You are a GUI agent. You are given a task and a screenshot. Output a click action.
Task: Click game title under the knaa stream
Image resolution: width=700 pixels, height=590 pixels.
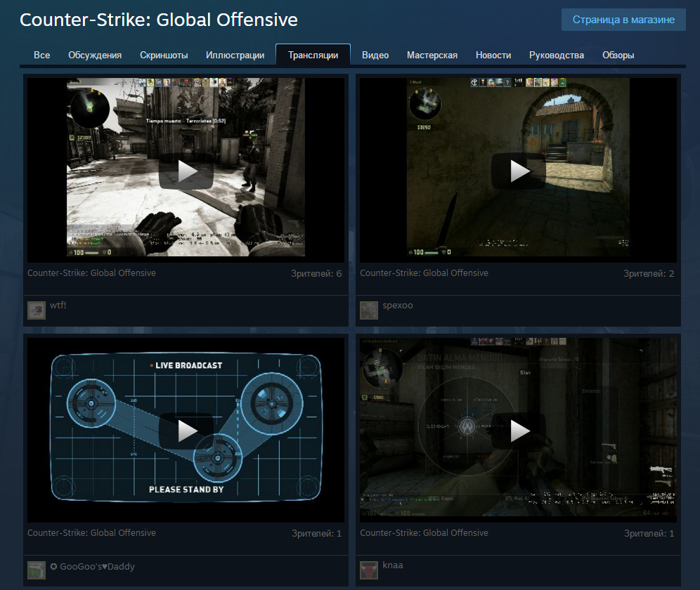click(424, 532)
